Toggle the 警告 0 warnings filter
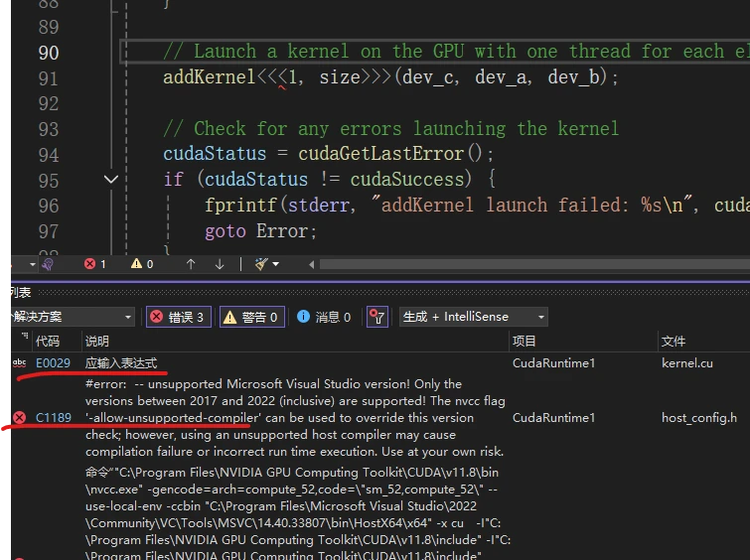 (252, 317)
